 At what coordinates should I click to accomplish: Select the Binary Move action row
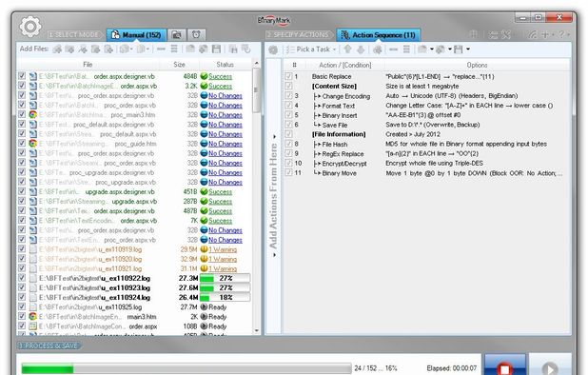[x=427, y=173]
